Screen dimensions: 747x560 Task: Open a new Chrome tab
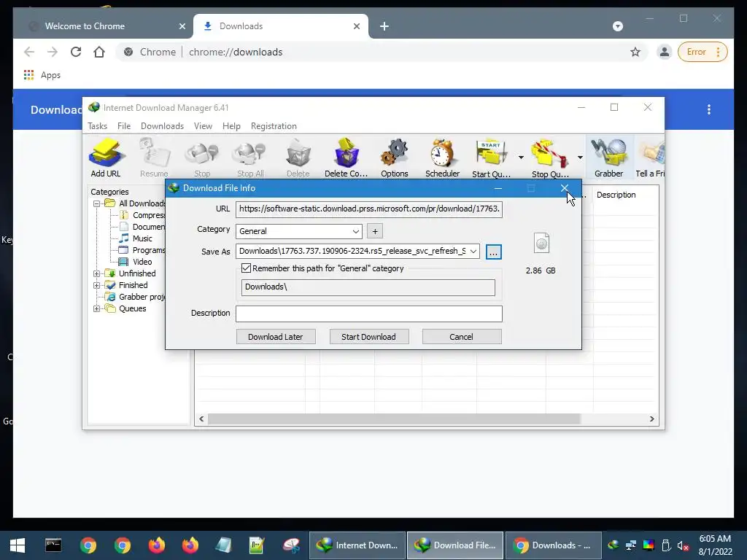point(384,26)
